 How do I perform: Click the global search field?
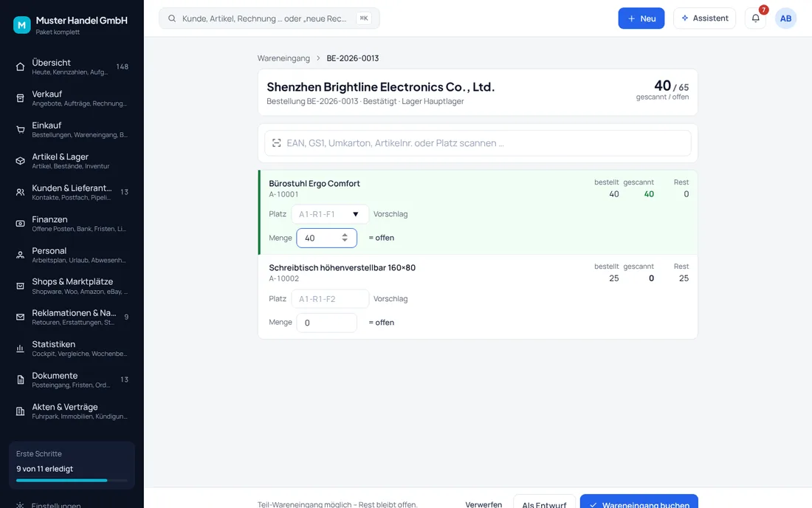pyautogui.click(x=269, y=18)
